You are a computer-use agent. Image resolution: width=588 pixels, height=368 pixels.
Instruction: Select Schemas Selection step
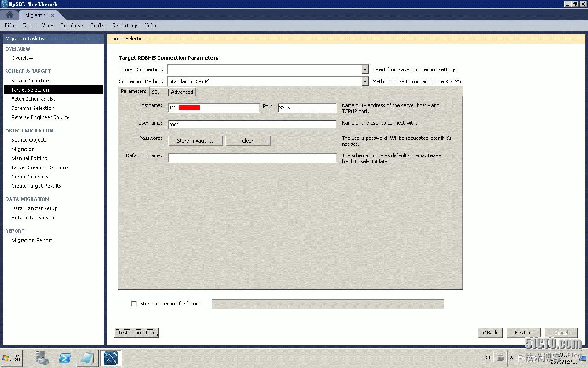point(33,108)
